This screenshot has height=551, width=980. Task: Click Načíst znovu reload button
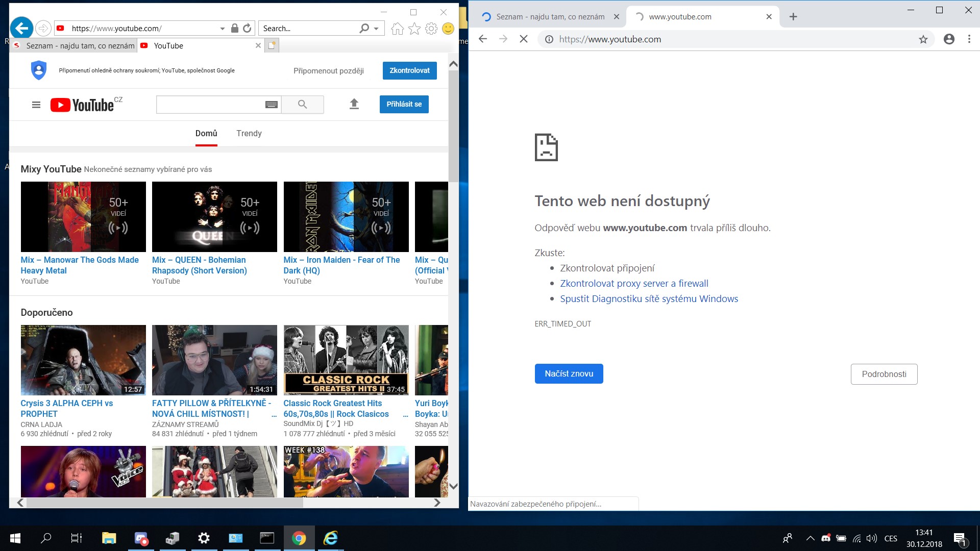569,373
